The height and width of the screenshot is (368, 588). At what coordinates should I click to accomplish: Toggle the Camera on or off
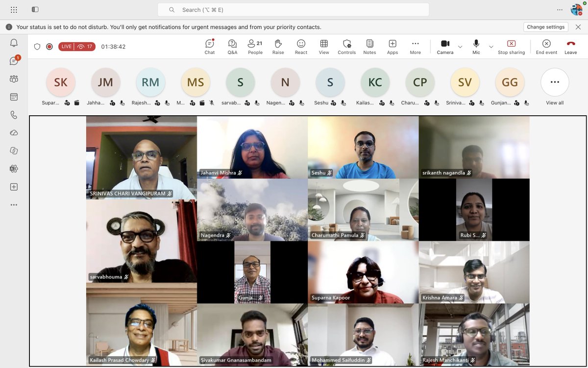(x=445, y=47)
